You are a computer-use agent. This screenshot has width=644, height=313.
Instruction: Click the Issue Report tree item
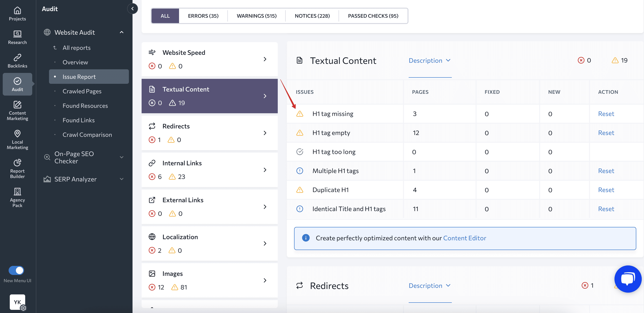tap(79, 76)
